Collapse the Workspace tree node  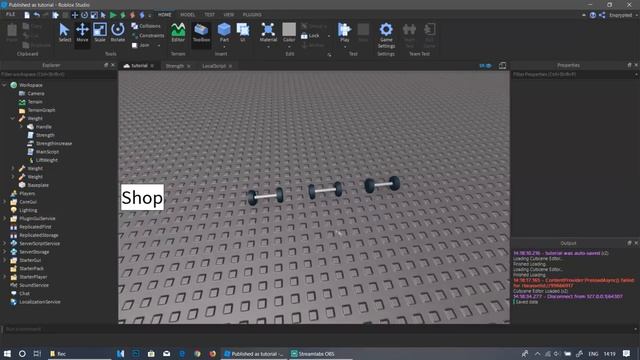point(4,85)
